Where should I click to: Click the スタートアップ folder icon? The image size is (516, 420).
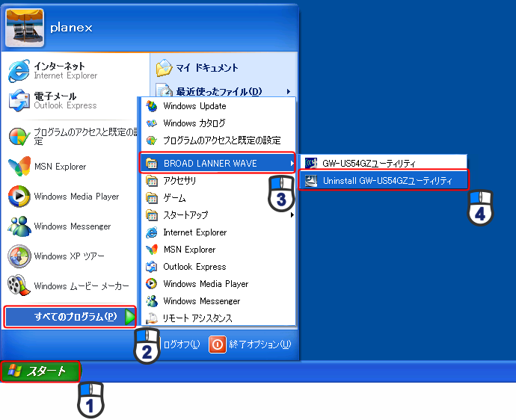pos(151,215)
